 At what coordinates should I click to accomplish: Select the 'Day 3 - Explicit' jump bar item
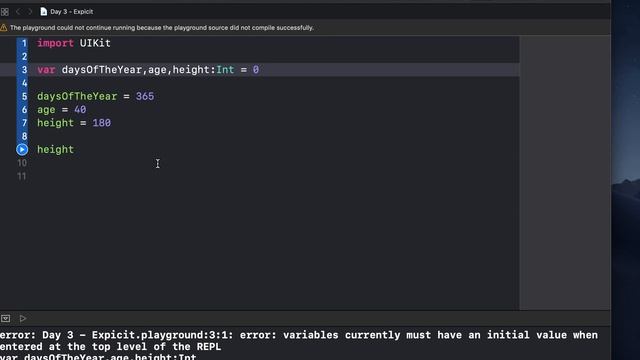pyautogui.click(x=72, y=11)
